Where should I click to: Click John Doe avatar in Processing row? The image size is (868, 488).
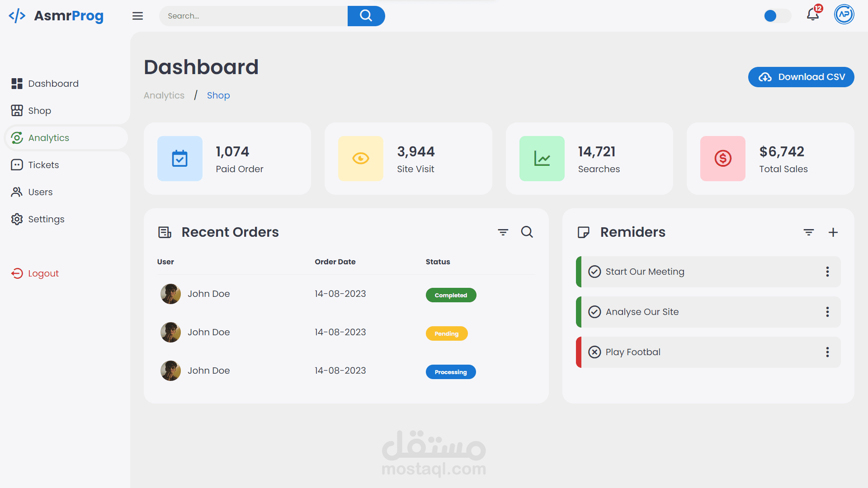tap(171, 371)
